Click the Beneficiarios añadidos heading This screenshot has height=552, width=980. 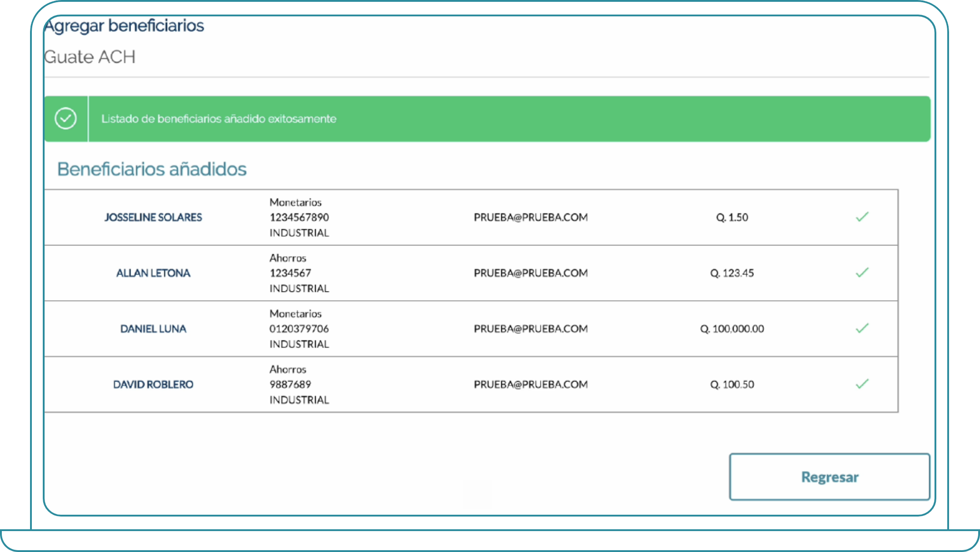[152, 169]
